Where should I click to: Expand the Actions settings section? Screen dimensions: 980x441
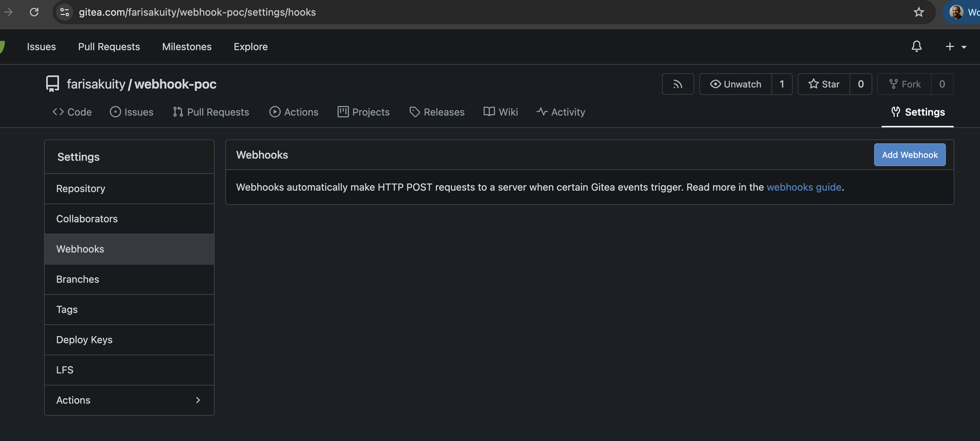pos(129,400)
